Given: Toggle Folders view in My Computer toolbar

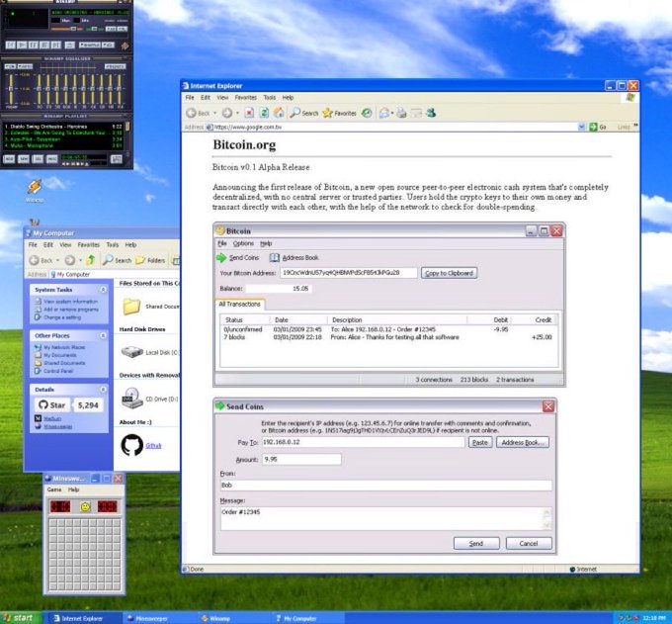Looking at the screenshot, I should pyautogui.click(x=150, y=260).
